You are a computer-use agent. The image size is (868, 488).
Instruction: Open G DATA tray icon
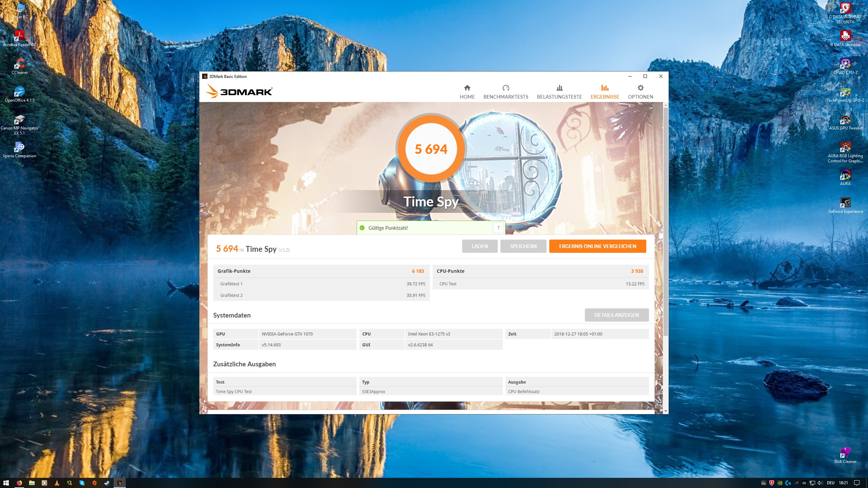772,483
